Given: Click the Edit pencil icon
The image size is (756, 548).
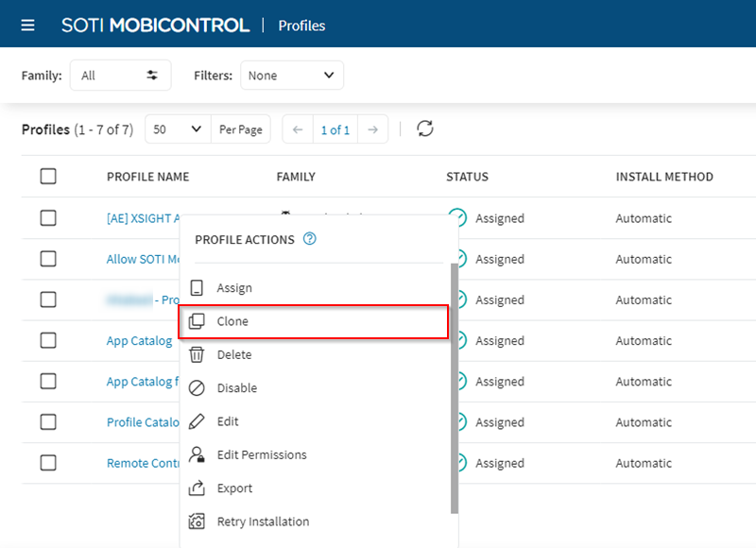Looking at the screenshot, I should [x=197, y=421].
